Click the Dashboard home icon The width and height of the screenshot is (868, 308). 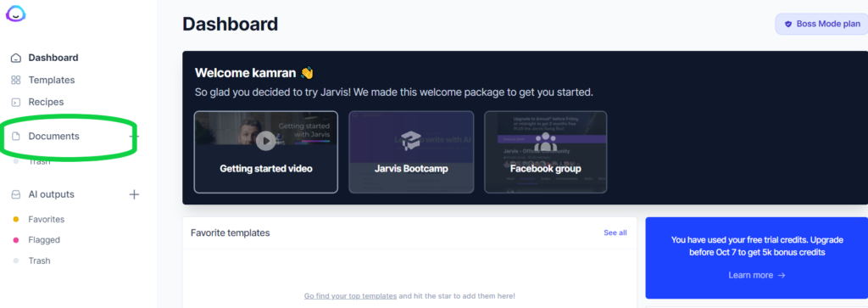pos(16,58)
